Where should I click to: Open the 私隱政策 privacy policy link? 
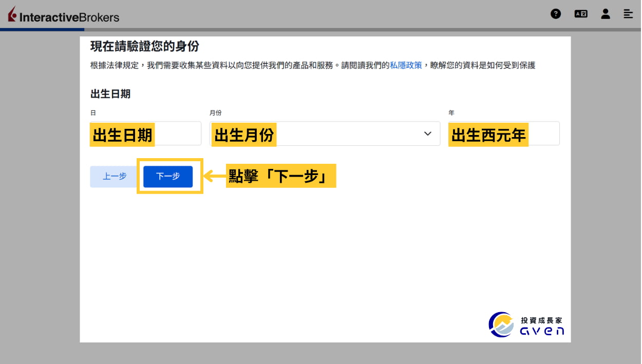coord(406,65)
